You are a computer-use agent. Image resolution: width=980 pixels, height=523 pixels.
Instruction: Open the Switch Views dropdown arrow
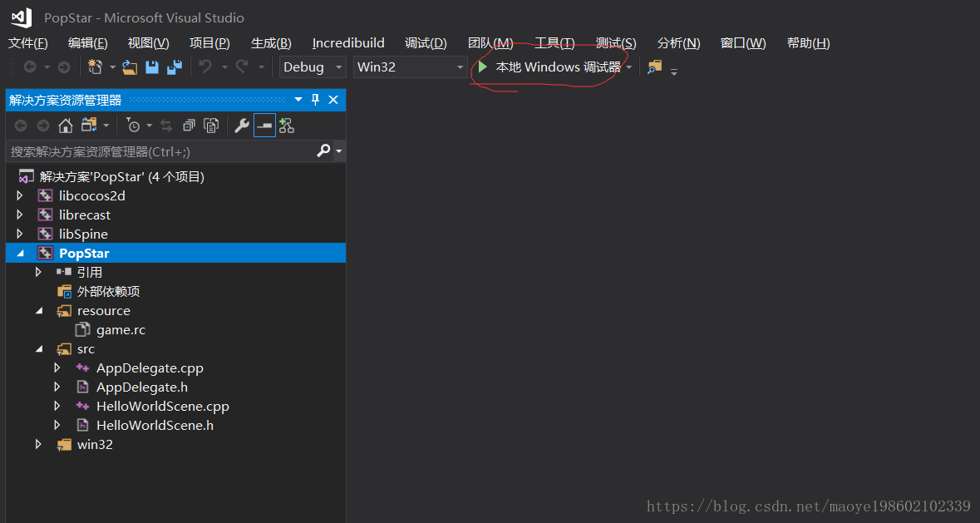106,126
